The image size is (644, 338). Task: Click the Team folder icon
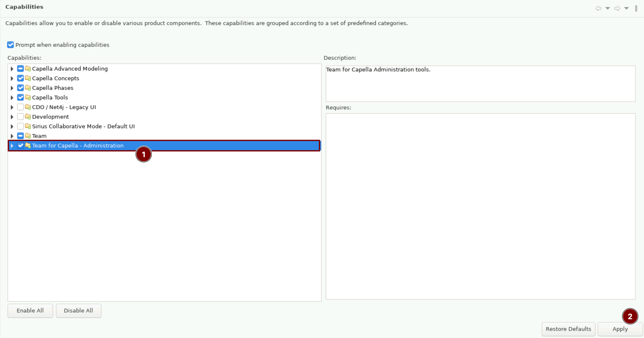(x=28, y=136)
